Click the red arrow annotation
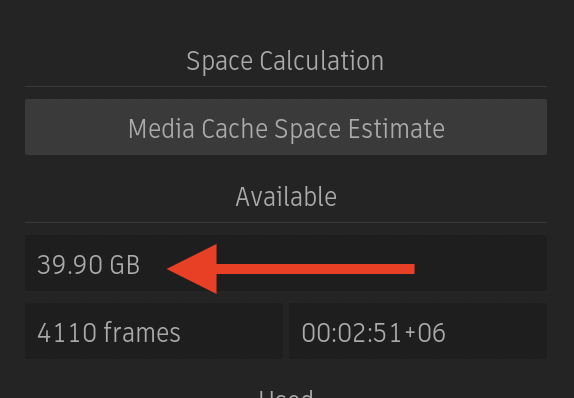 tap(291, 269)
